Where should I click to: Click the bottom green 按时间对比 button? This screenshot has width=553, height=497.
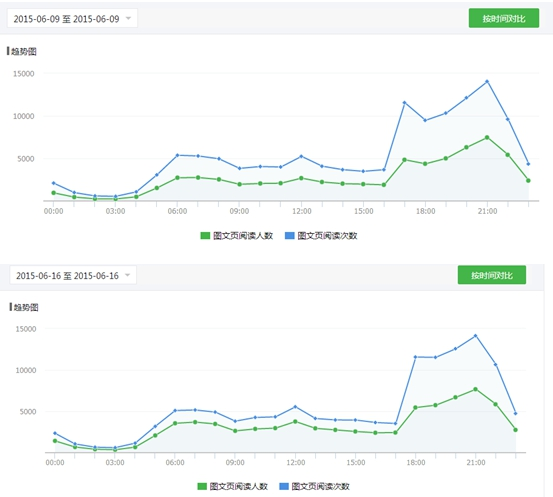[492, 275]
